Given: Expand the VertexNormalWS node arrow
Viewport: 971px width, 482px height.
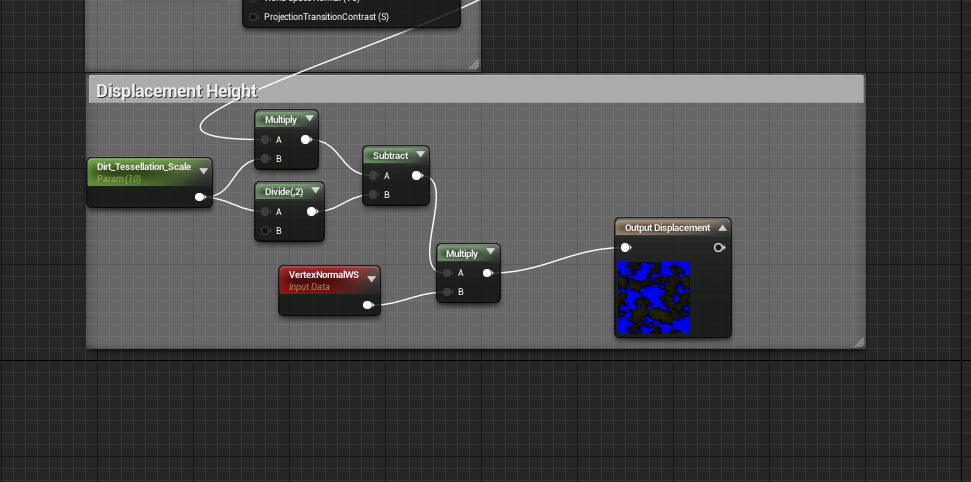Looking at the screenshot, I should [372, 279].
